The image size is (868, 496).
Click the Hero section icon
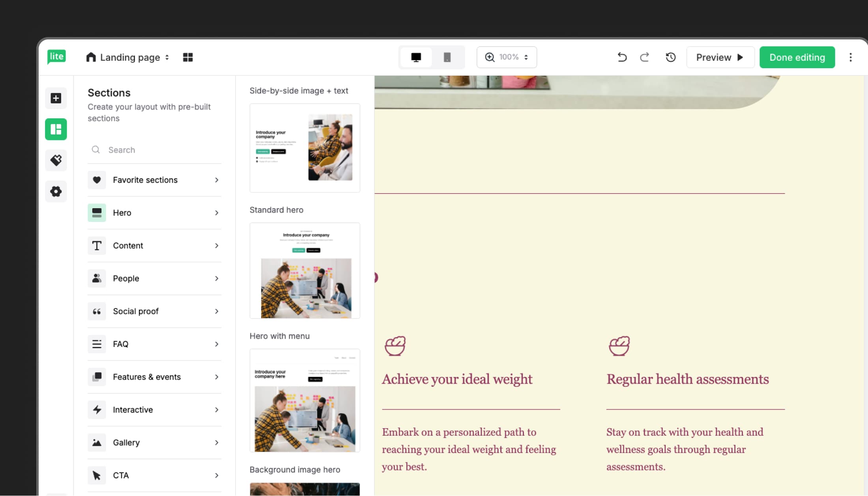pos(97,213)
